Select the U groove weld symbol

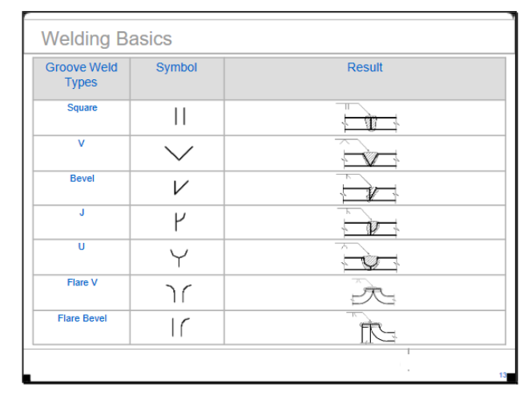tap(179, 258)
